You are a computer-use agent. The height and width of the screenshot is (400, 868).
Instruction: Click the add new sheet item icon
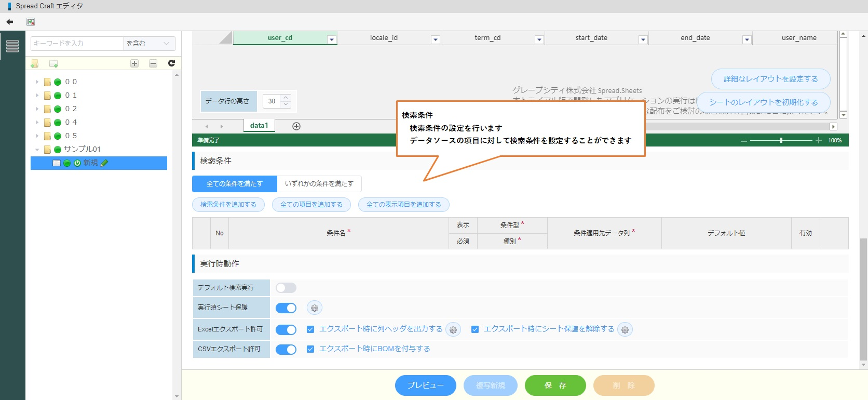[53, 63]
